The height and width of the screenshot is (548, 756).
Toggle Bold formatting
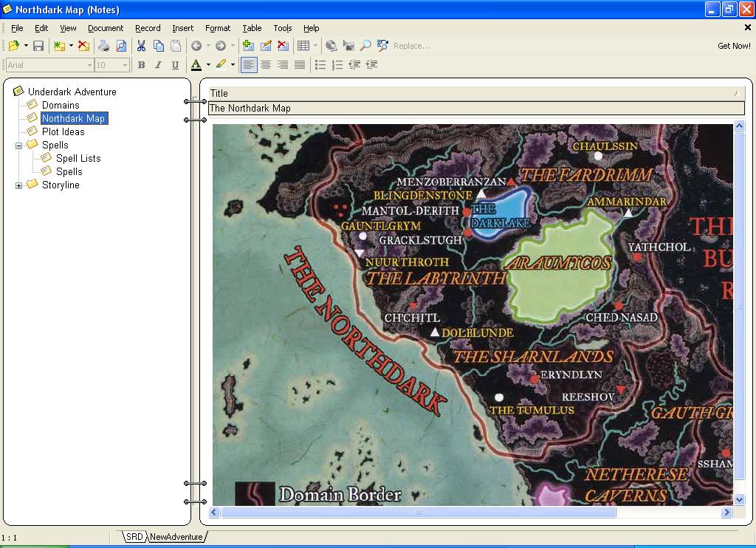tap(141, 65)
